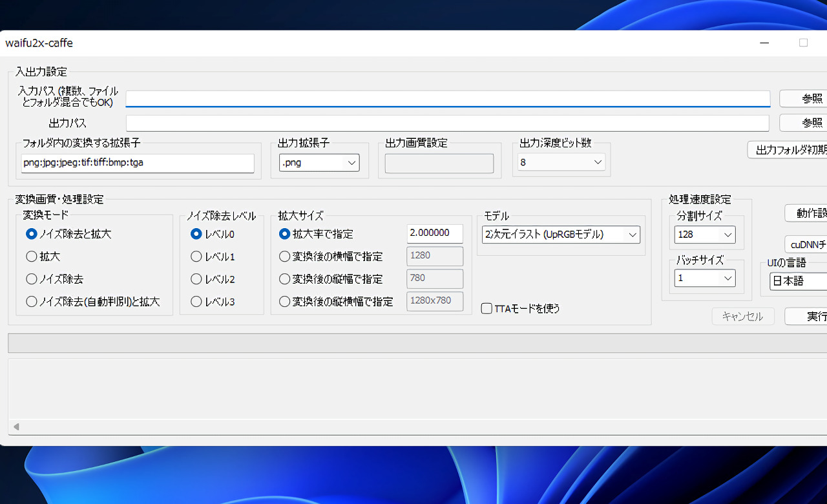Choose noise reduction レベル2

(213, 279)
